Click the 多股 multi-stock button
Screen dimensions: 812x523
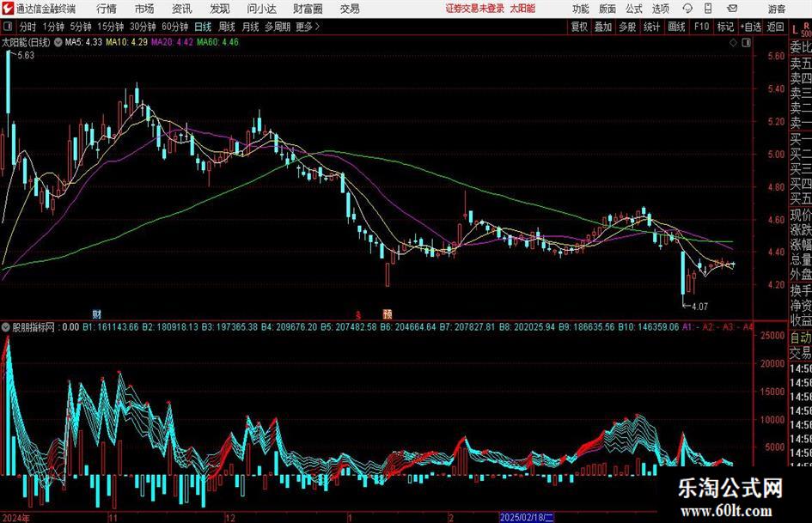click(627, 27)
